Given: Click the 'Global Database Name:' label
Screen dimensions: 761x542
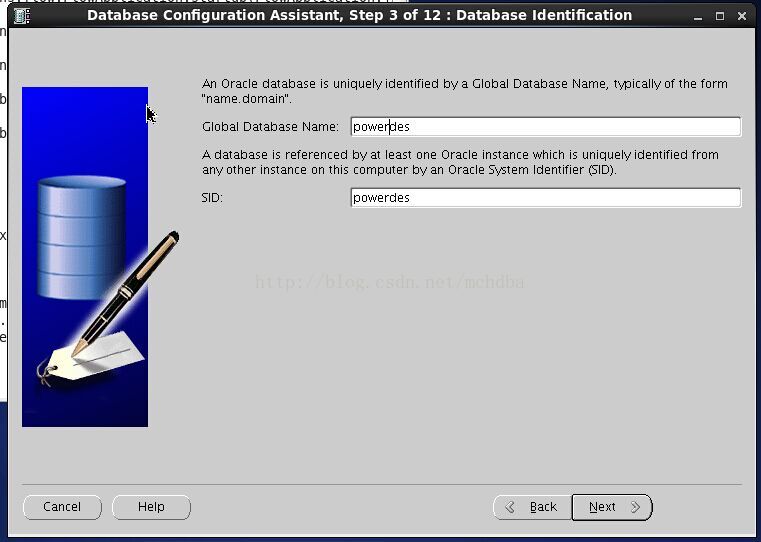Looking at the screenshot, I should click(270, 127).
